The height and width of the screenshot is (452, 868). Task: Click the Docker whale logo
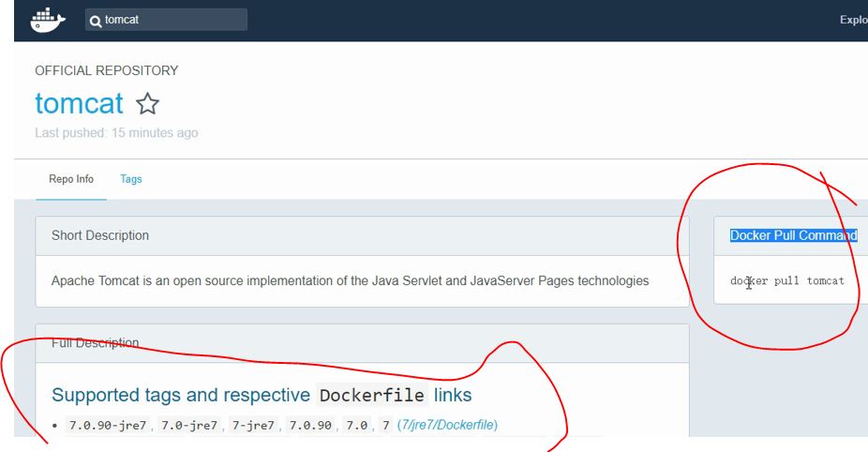pos(48,20)
